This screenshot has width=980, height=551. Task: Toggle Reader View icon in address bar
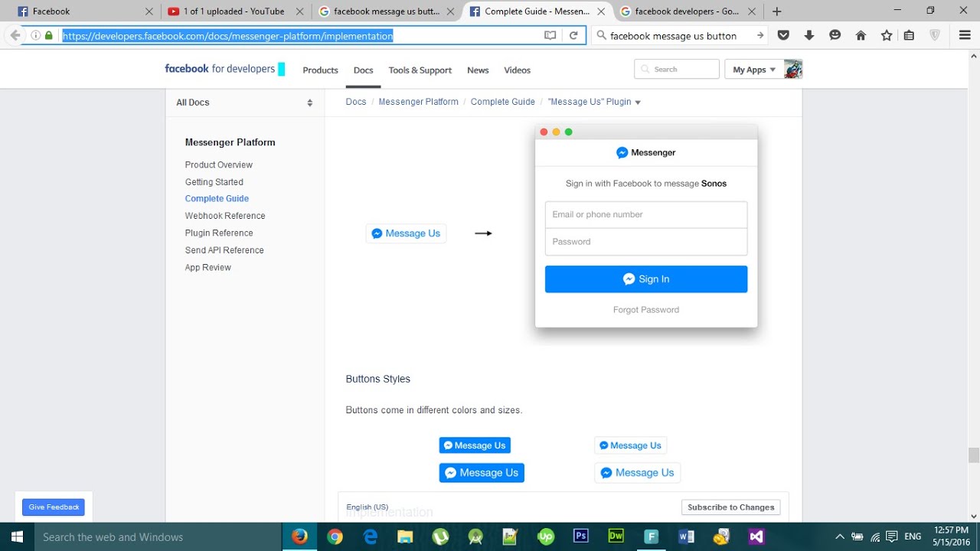tap(550, 35)
